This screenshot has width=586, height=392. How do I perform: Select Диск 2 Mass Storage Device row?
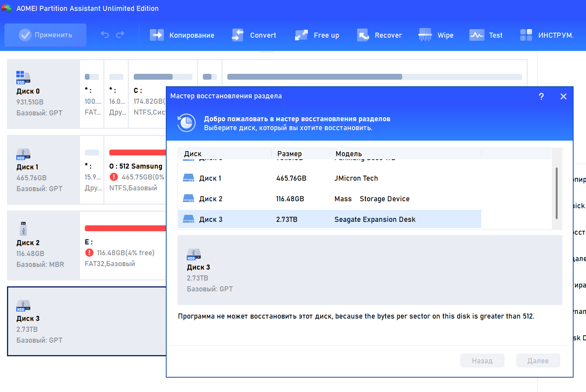(329, 199)
